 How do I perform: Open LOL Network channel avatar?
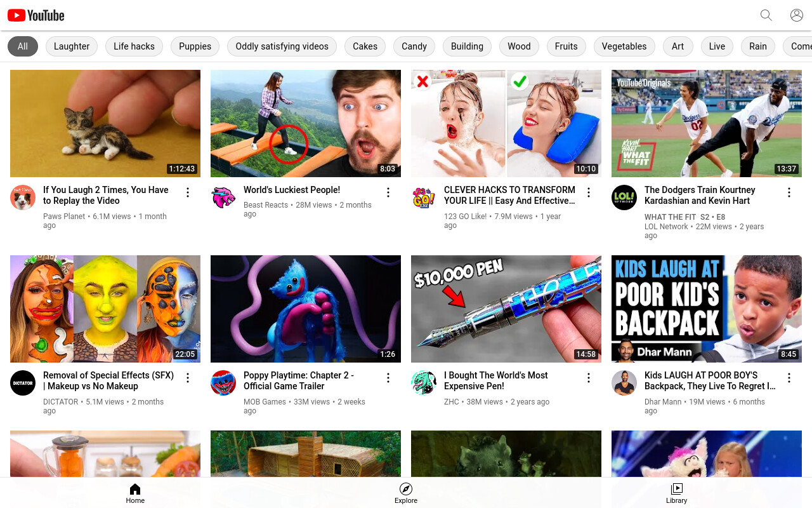point(624,197)
